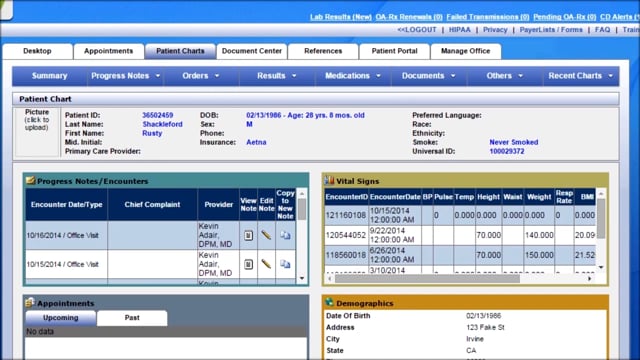This screenshot has height=360, width=640.
Task: Open the Progress Notes dropdown menu
Action: click(x=125, y=76)
